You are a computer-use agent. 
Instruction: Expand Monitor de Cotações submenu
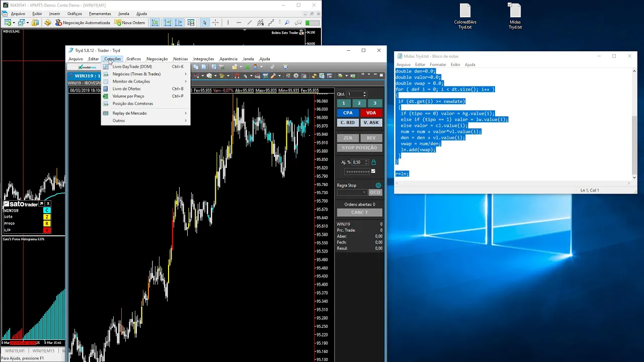146,81
